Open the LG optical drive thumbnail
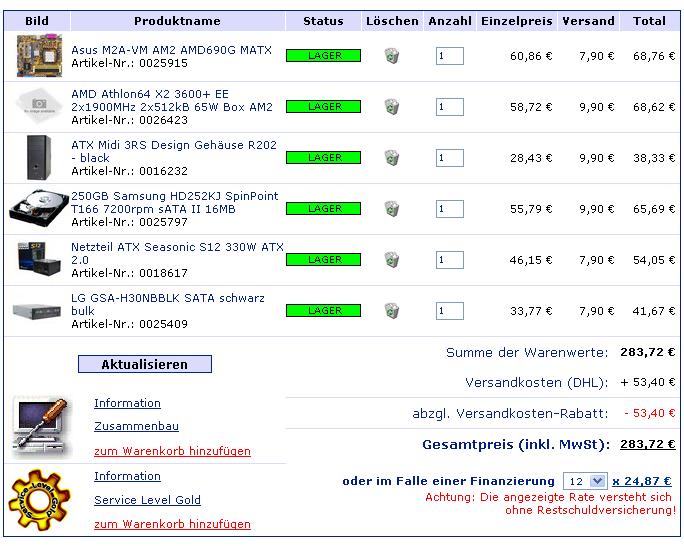The height and width of the screenshot is (546, 684). click(x=37, y=311)
